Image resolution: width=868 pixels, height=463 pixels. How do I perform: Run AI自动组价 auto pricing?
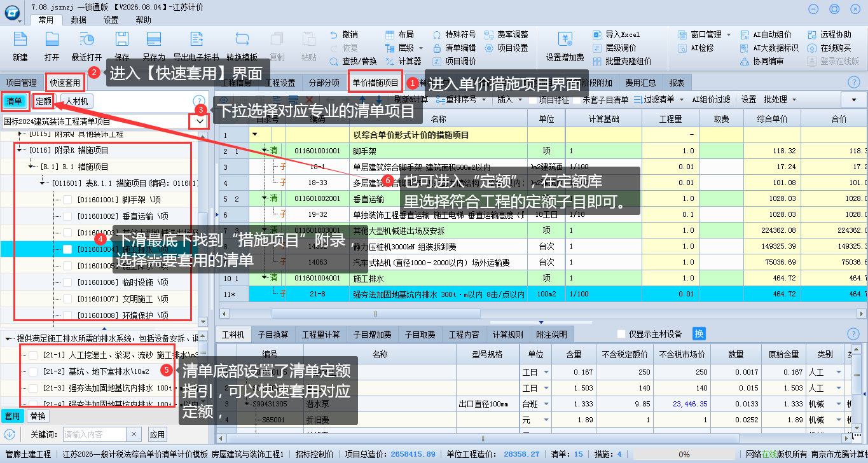pos(766,34)
